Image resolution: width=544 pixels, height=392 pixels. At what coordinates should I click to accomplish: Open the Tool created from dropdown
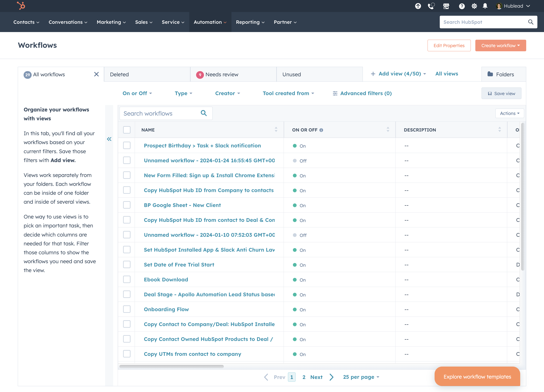tap(288, 93)
